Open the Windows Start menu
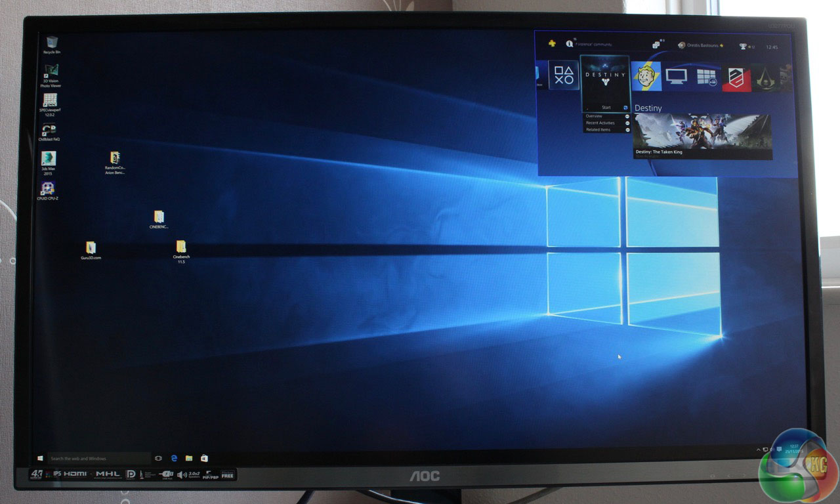 [41, 458]
